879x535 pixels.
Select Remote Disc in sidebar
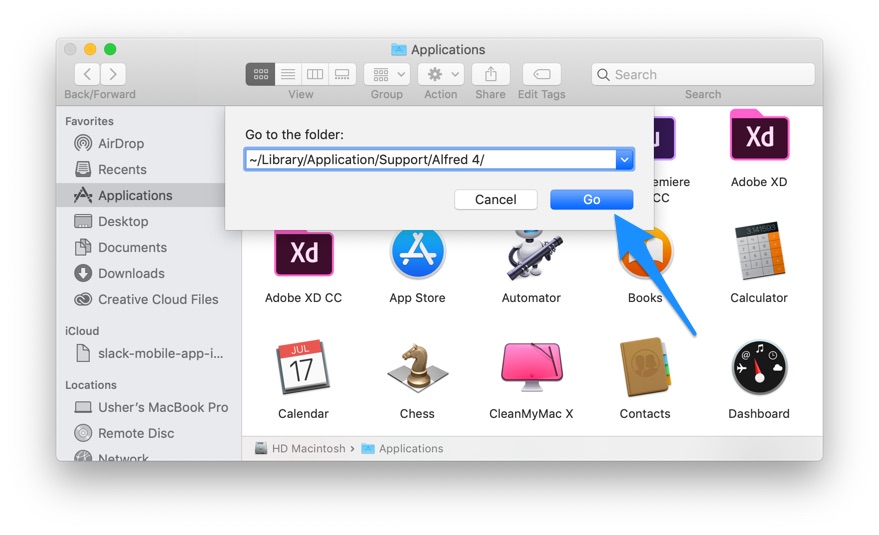136,433
